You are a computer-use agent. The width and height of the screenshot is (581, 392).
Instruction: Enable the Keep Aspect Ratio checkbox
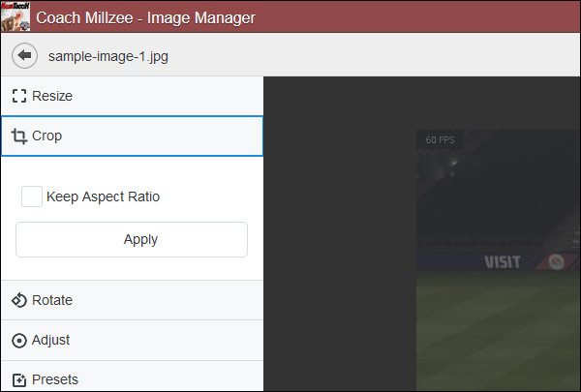tap(32, 196)
